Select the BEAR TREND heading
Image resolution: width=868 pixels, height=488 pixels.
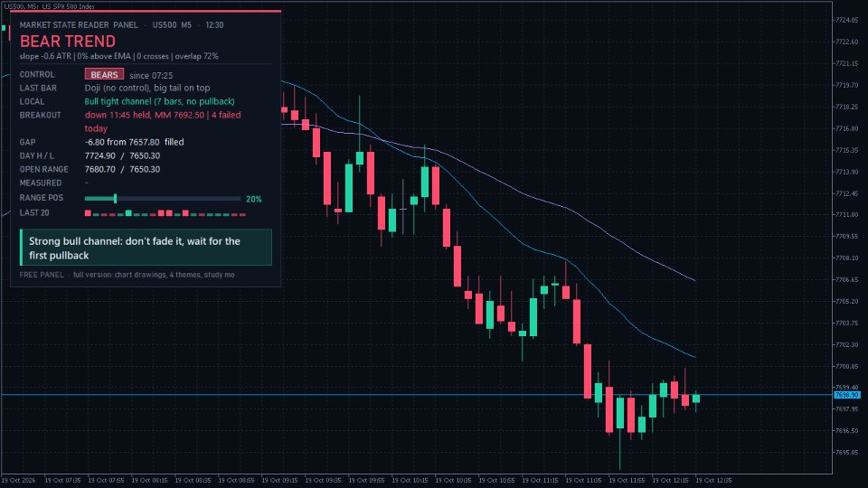point(68,42)
